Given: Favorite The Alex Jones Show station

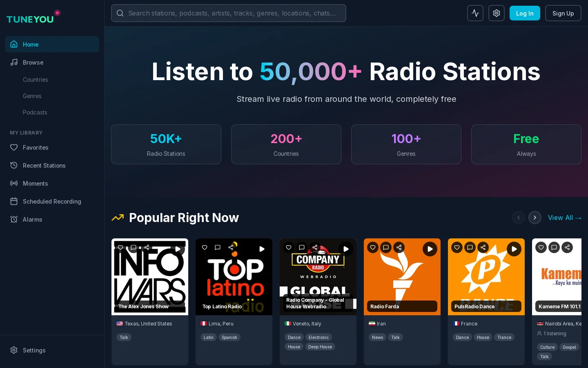Looking at the screenshot, I should coord(120,247).
